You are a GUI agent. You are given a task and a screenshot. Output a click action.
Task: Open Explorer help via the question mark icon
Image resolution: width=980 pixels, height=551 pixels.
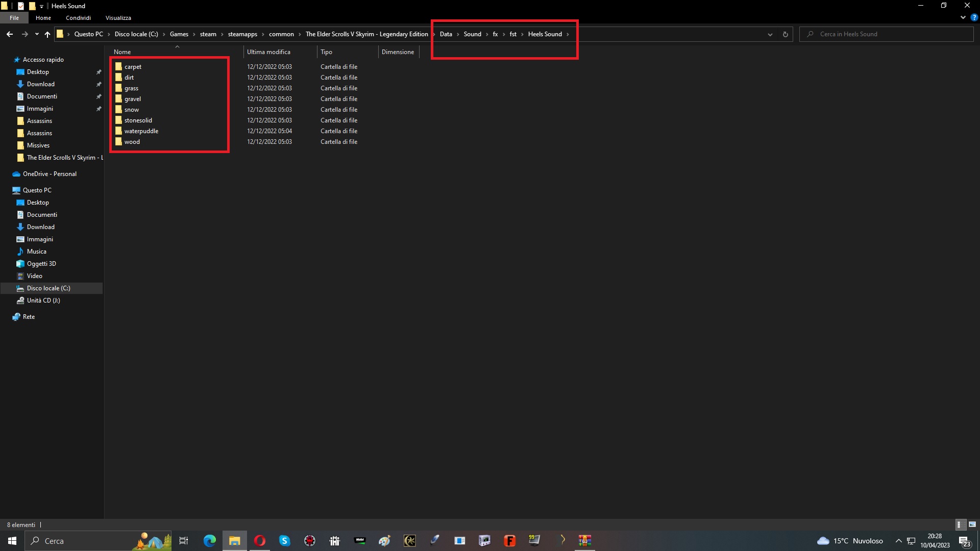[x=974, y=17]
